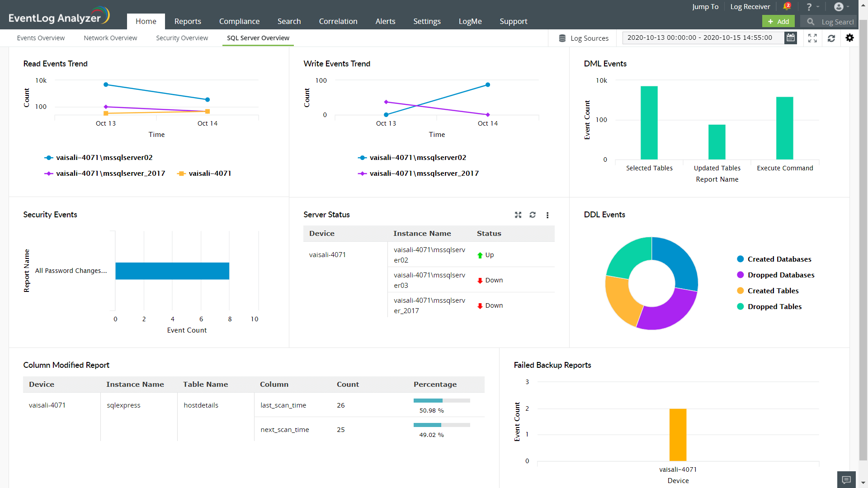The width and height of the screenshot is (868, 488).
Task: Refresh the dashboard using toolbar refresh icon
Action: pos(831,38)
